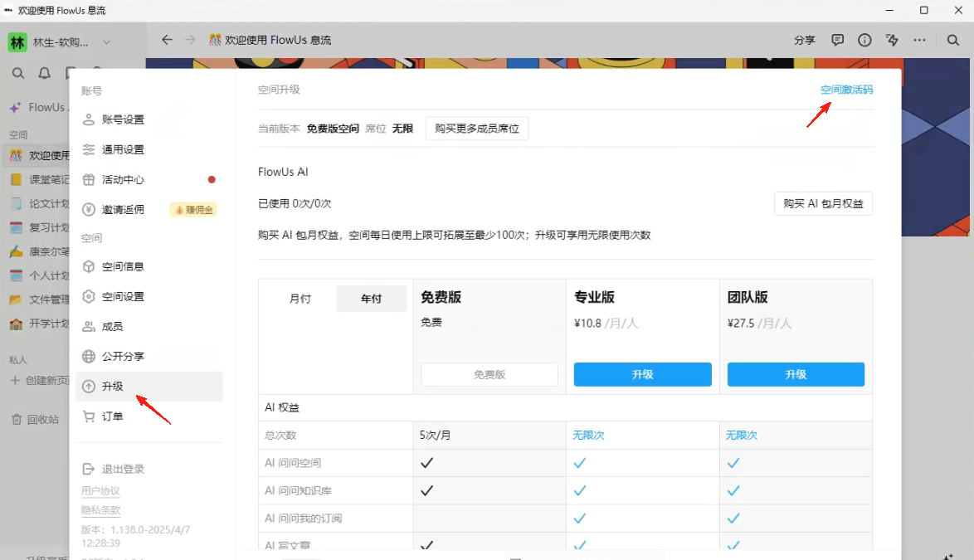
Task: Click the 版本: 1.138.0 version text
Action: tap(135, 537)
